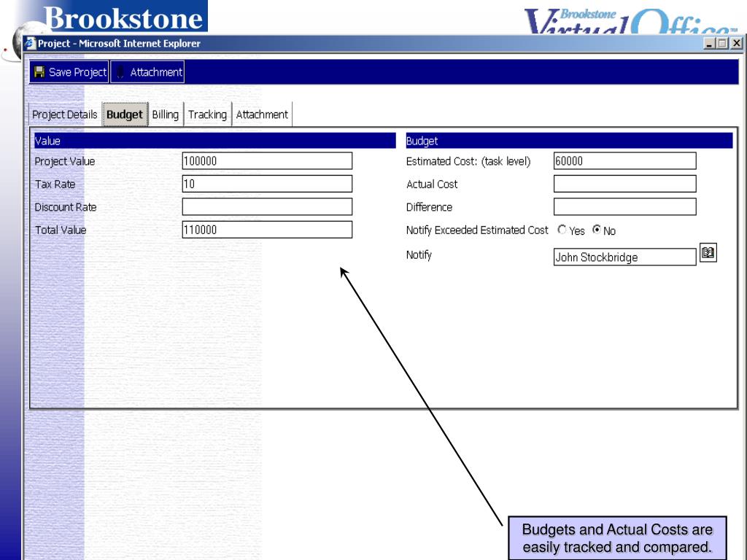
Task: Click the "Notify Exceeded Estimated Cost" label
Action: 477,230
